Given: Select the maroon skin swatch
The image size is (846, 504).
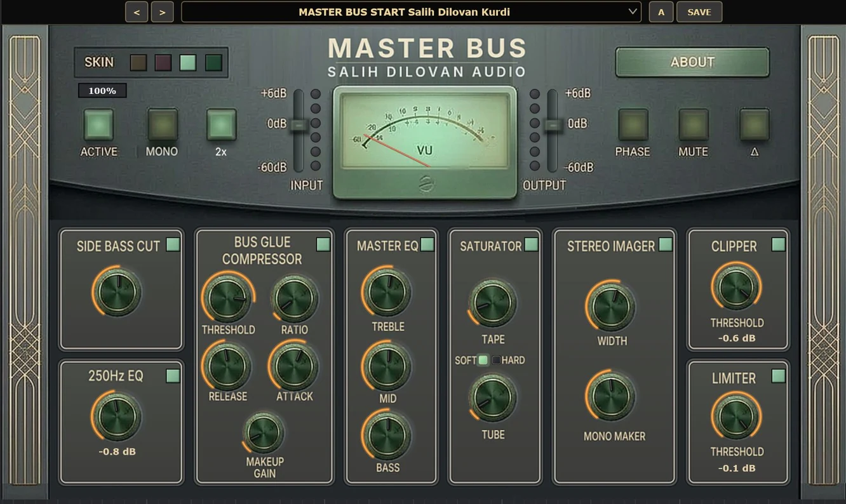Looking at the screenshot, I should 163,62.
